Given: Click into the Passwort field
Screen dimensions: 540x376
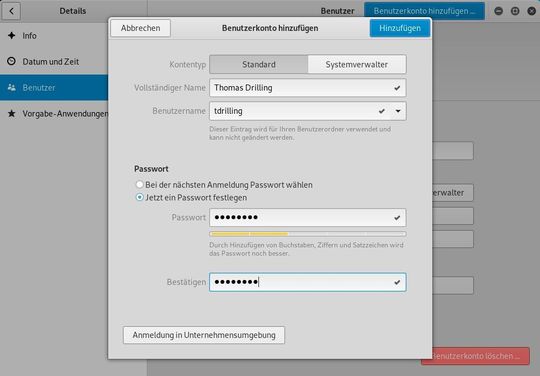Looking at the screenshot, I should (x=308, y=218).
